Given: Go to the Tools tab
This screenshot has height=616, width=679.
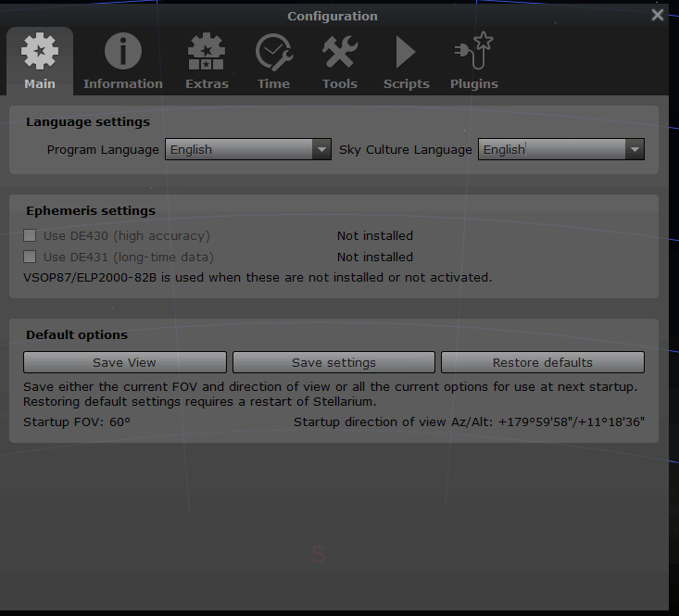Looking at the screenshot, I should tap(340, 61).
